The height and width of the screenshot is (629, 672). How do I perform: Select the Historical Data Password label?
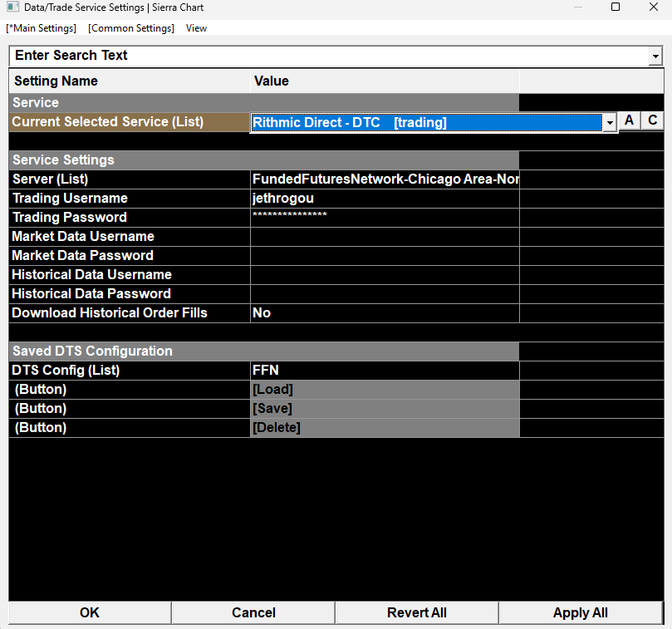(x=91, y=293)
